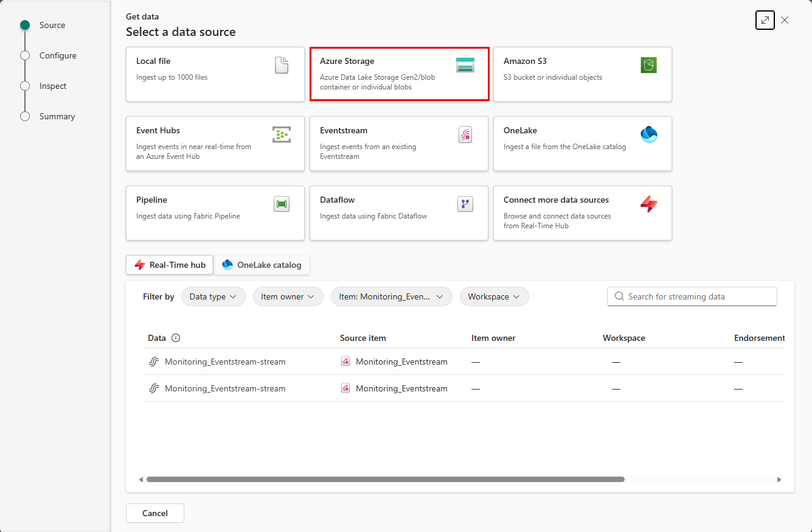Viewport: 812px width, 532px height.
Task: Click the Connect more data sources lightning icon
Action: tap(650, 205)
